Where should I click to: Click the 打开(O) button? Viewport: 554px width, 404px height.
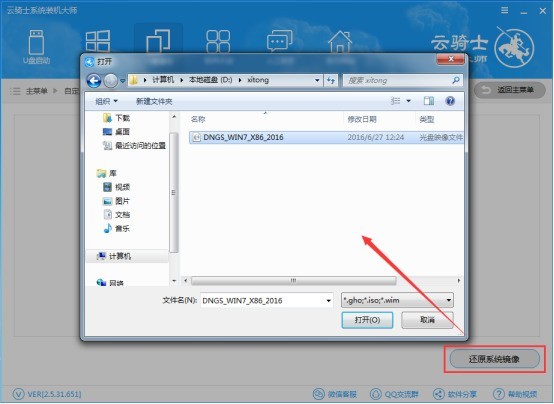367,320
